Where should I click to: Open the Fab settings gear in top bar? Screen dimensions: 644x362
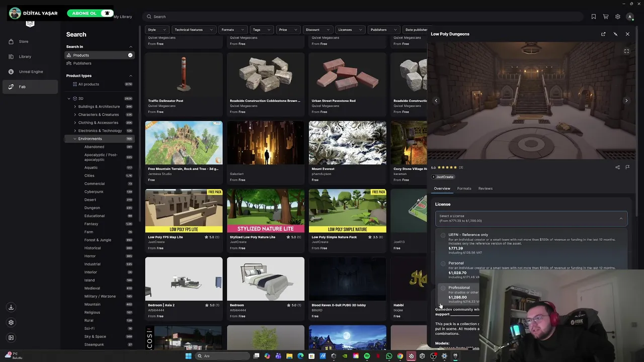click(x=618, y=17)
